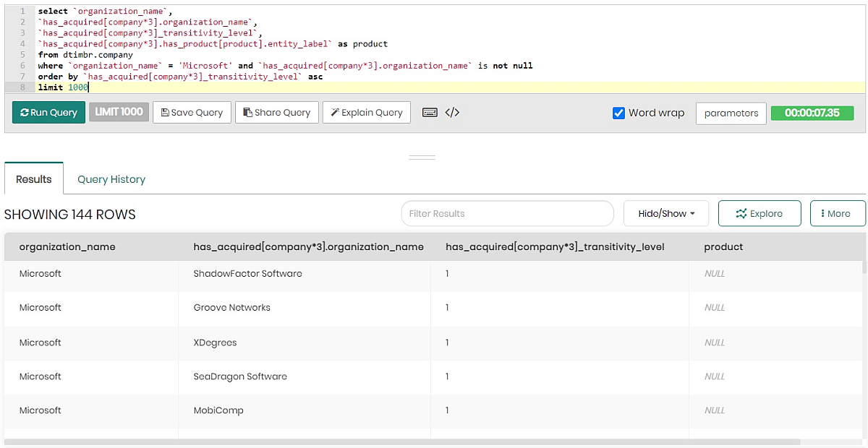Click the keyboard shortcuts icon
868x448 pixels.
click(x=430, y=113)
